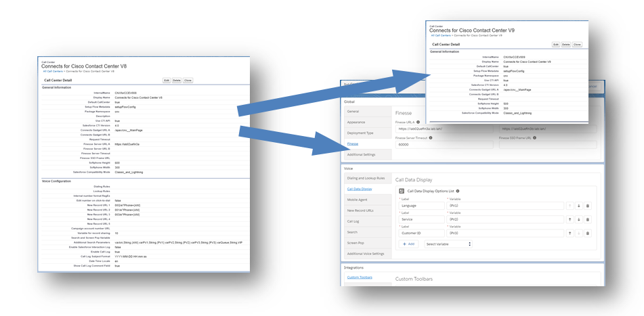Screen dimensions: 644x316
Task: Click the Finesse URL A input field
Action: coord(444,129)
